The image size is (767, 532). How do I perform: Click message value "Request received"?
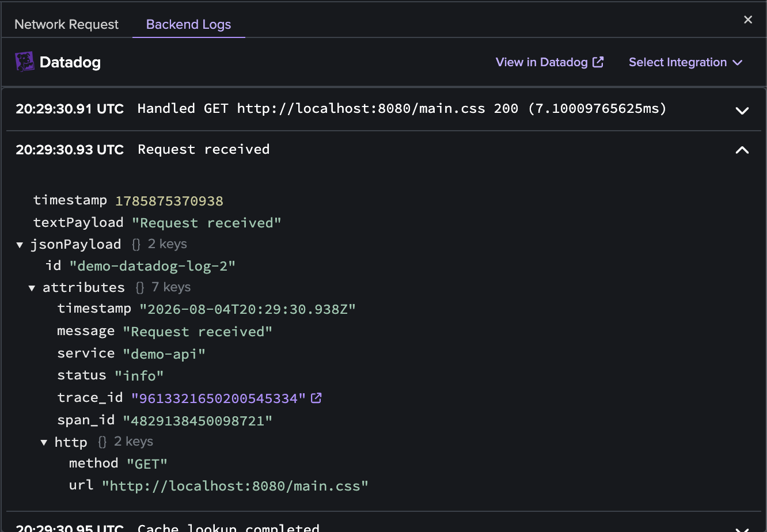(x=198, y=332)
